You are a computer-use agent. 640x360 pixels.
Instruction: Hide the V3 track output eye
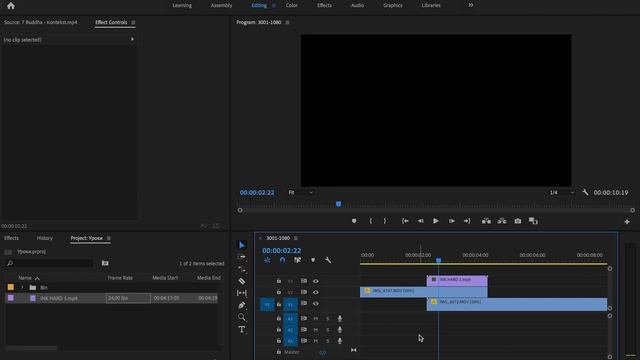(316, 281)
